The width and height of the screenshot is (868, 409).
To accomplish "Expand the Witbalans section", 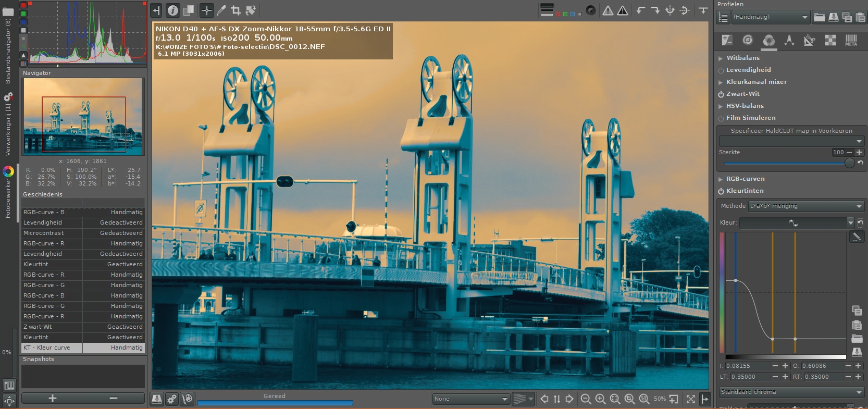I will click(721, 58).
